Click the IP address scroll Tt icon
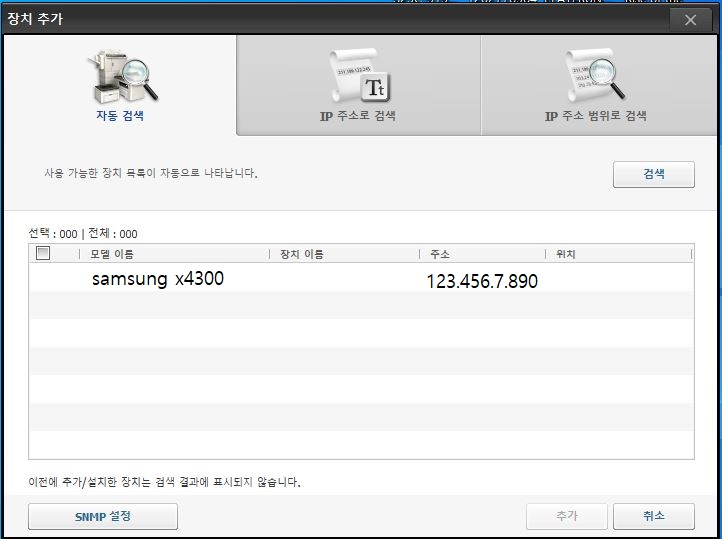The width and height of the screenshot is (722, 539). 360,76
